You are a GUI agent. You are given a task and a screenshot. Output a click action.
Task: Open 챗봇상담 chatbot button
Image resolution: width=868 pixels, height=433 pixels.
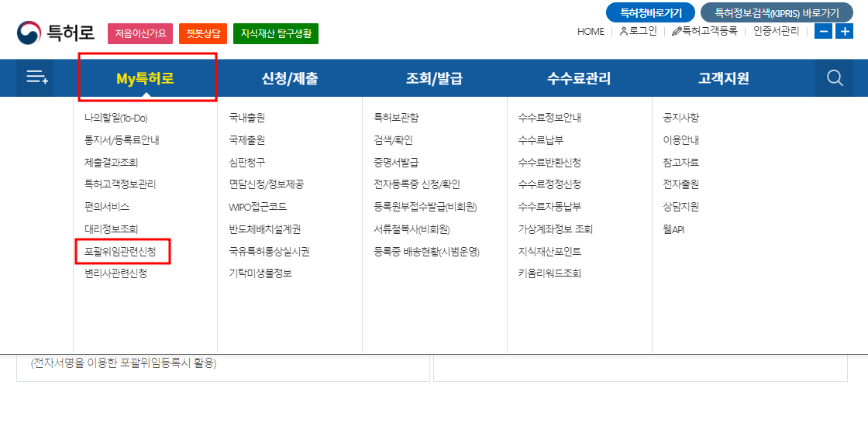tap(203, 33)
